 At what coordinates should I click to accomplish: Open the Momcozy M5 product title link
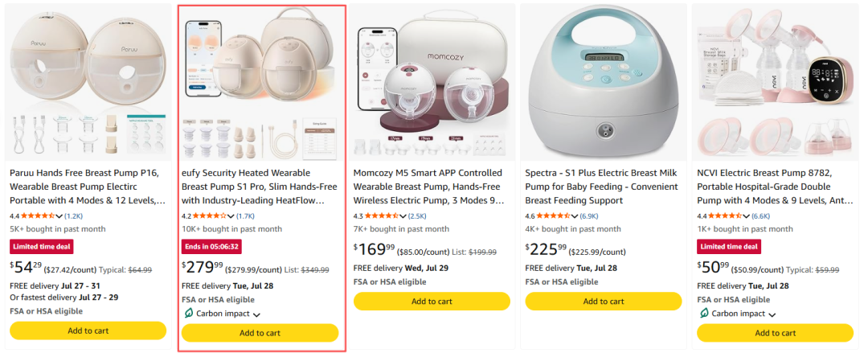point(428,187)
